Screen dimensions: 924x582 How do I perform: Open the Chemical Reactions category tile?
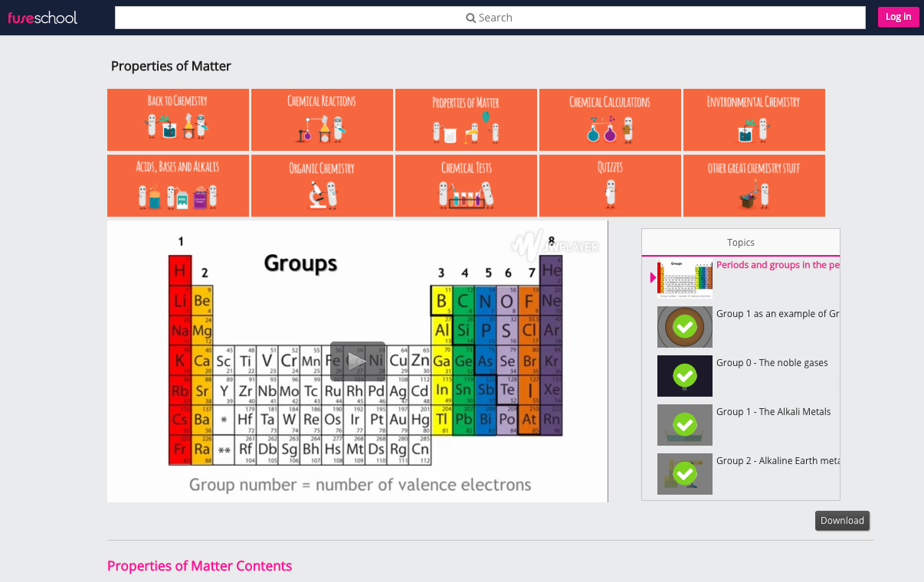tap(321, 119)
